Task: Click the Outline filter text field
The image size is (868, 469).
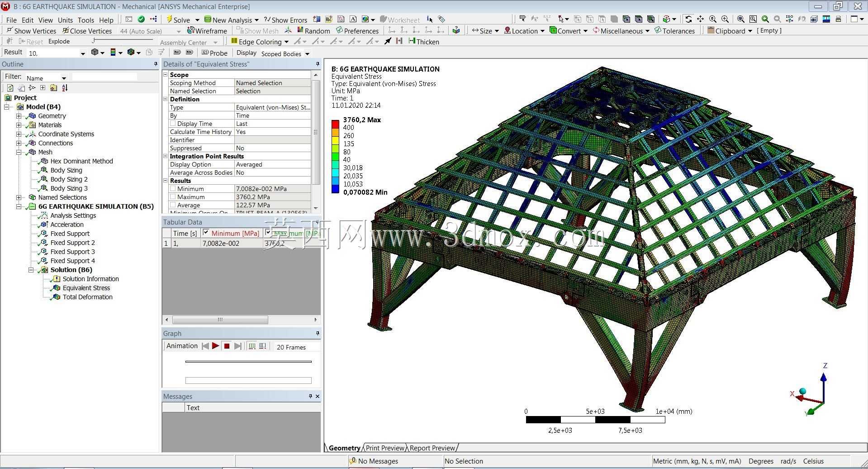Action: (104, 77)
